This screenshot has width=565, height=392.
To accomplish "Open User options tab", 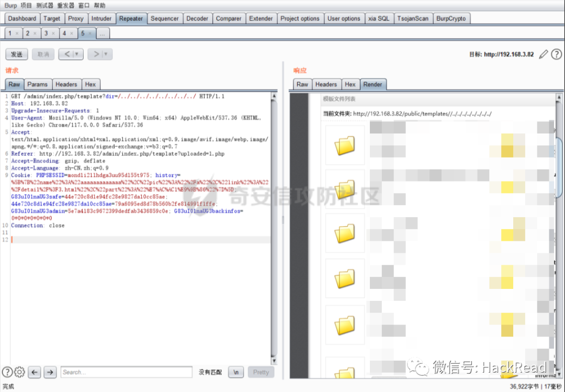I will coord(344,18).
